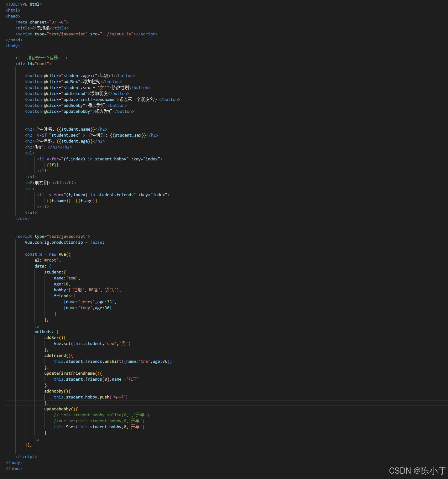This screenshot has height=479, width=448.
Task: Click the {name:'jerry',age:35} line
Action: 90,302
